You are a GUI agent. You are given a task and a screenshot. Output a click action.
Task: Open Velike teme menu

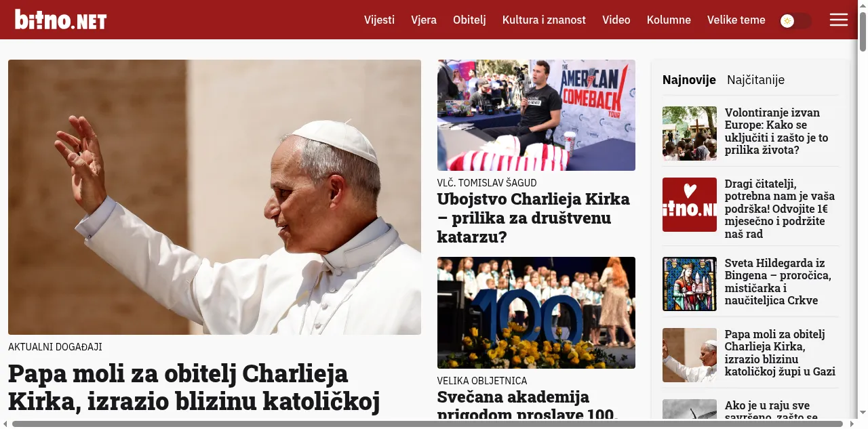[x=736, y=20]
